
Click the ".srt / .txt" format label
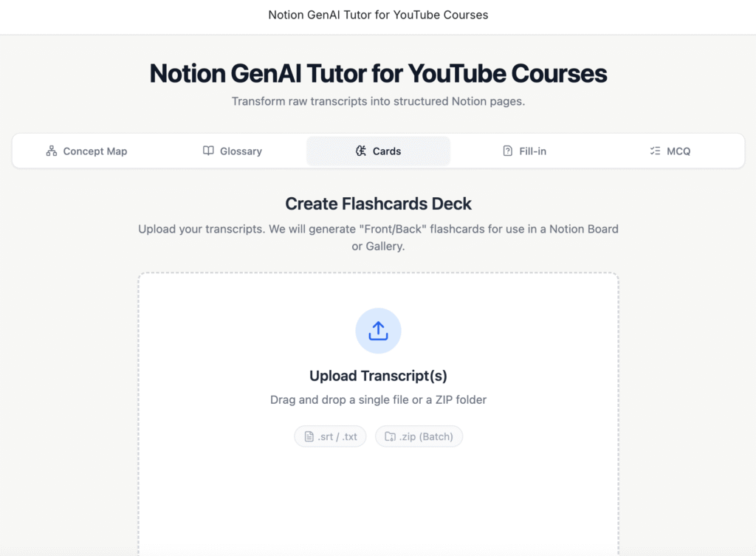click(337, 436)
